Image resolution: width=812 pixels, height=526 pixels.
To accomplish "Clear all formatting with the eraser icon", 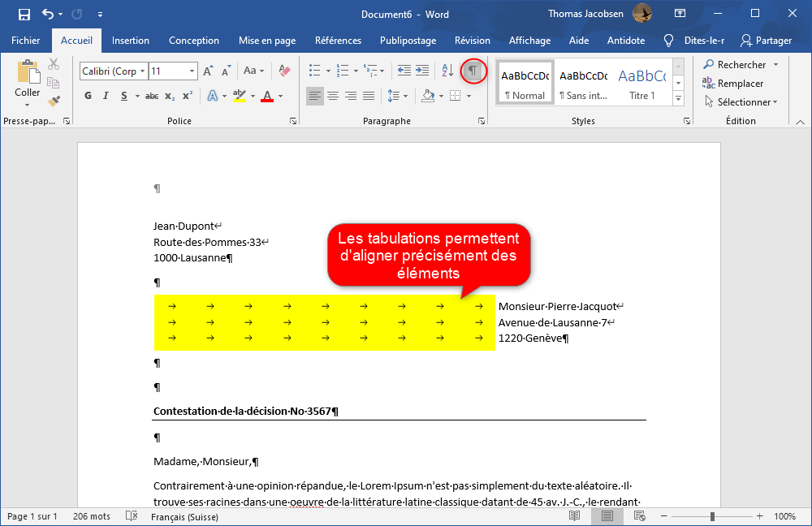I will click(x=284, y=71).
